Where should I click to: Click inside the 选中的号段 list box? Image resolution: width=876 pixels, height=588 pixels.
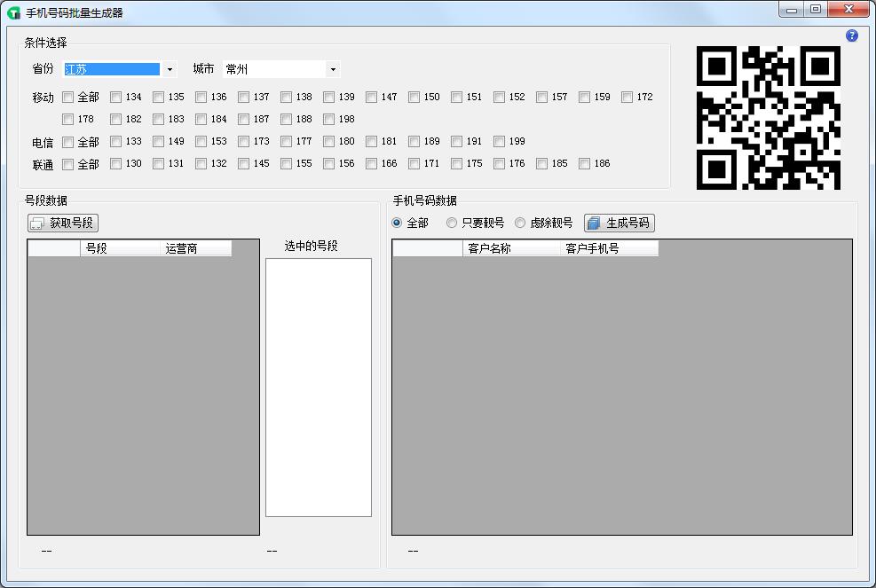point(319,387)
